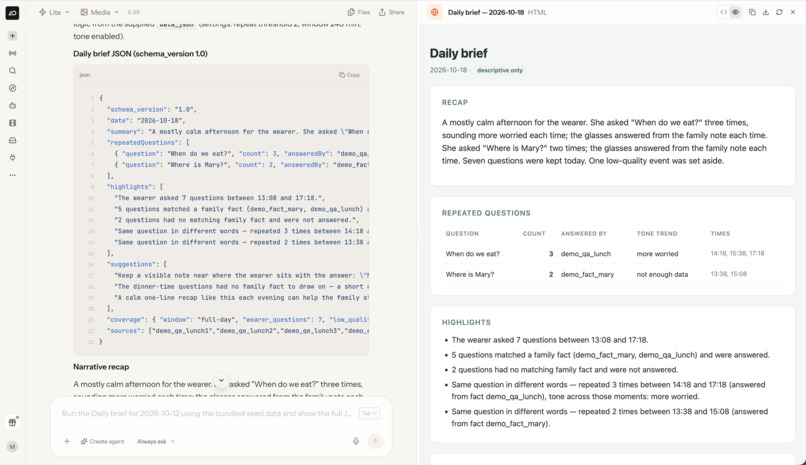Screen dimensions: 806x465
Task: Click the "schema_version" line in the JSON
Action: pos(152,109)
